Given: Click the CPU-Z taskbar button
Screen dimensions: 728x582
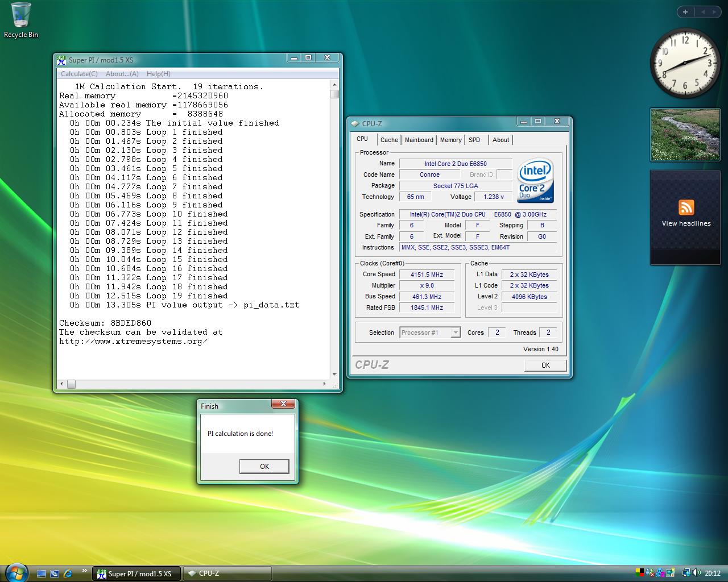Looking at the screenshot, I should point(227,573).
